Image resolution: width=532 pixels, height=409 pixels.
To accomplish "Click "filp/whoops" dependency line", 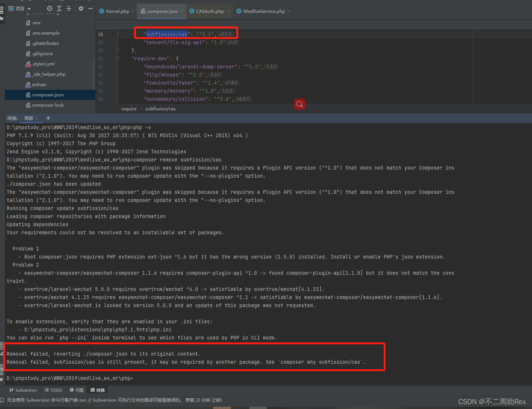I will (175, 75).
